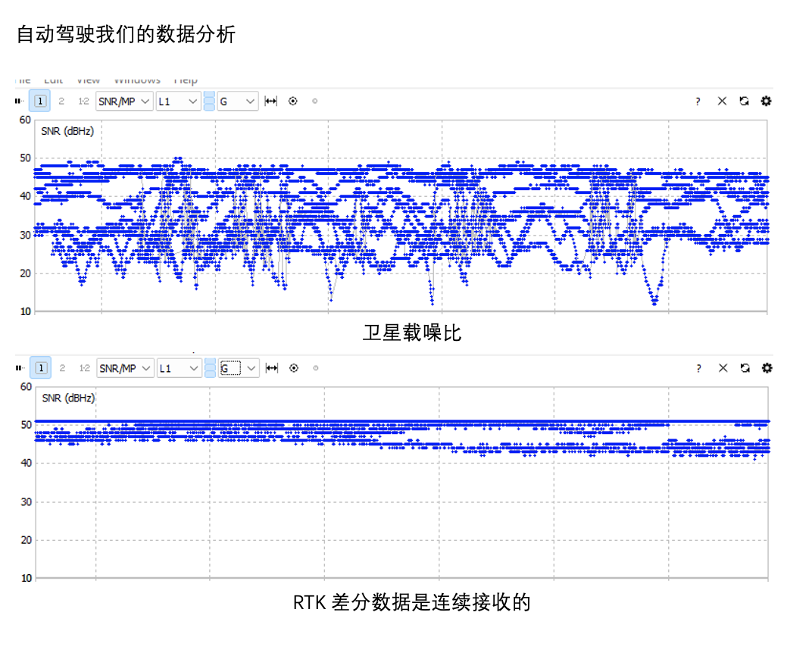Click fit horizontal range icon in lower toolbar
The width and height of the screenshot is (812, 656).
[x=272, y=368]
